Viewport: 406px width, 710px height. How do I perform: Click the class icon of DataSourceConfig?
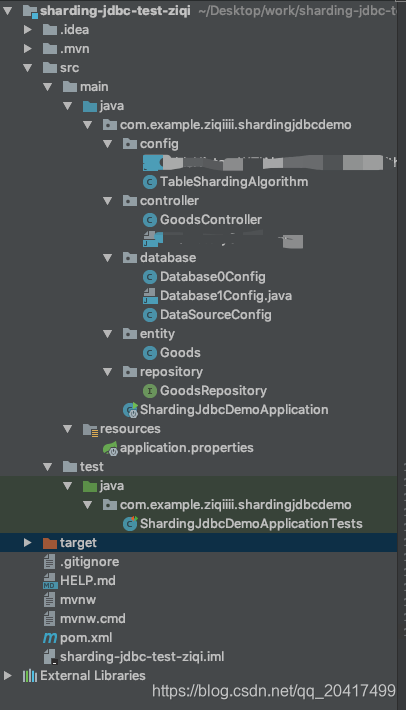coord(150,315)
